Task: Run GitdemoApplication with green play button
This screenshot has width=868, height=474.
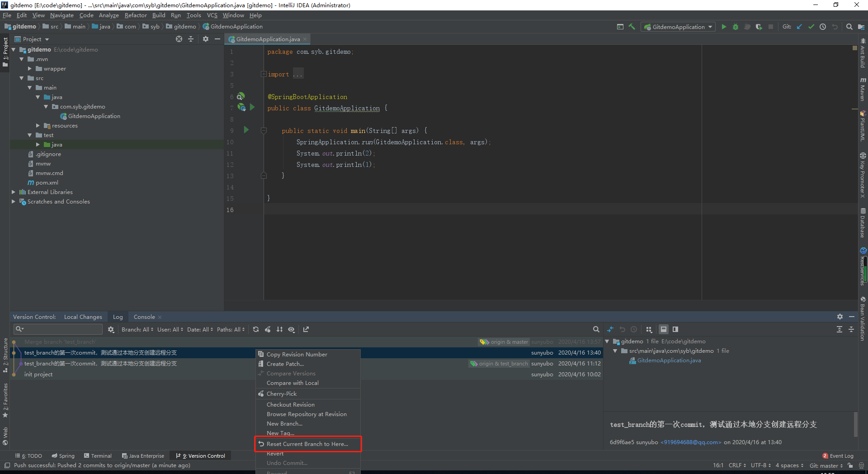Action: point(724,27)
